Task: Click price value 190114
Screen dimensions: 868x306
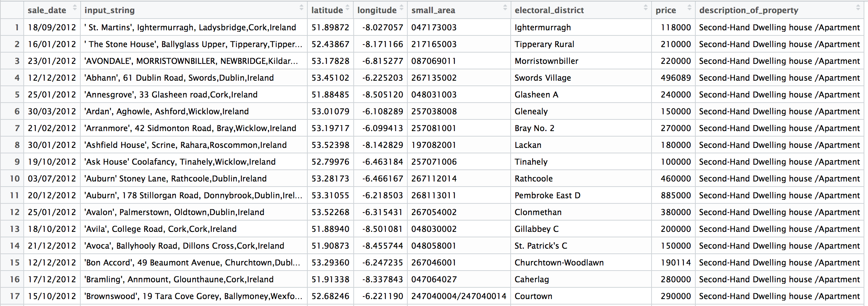Action: coord(676,263)
